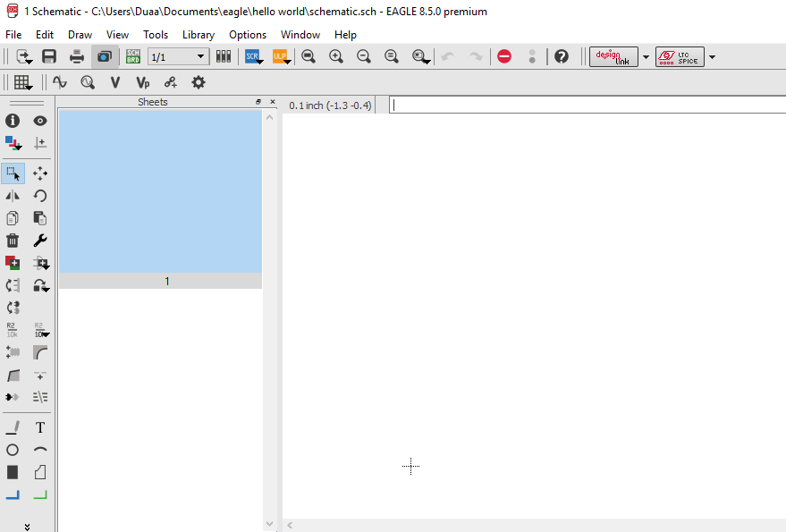Open the View menu
The height and width of the screenshot is (532, 786).
click(x=117, y=35)
